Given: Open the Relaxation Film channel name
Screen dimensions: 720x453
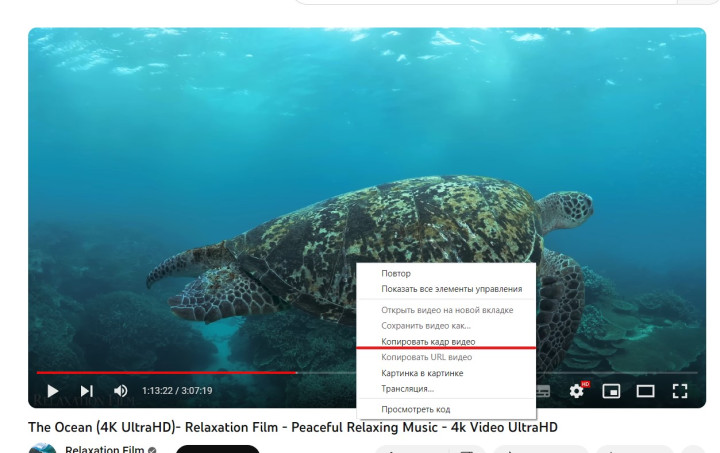Looking at the screenshot, I should tap(105, 449).
